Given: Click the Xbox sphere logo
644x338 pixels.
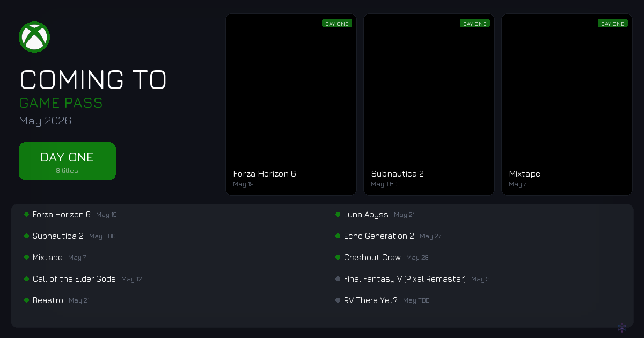Looking at the screenshot, I should [34, 37].
